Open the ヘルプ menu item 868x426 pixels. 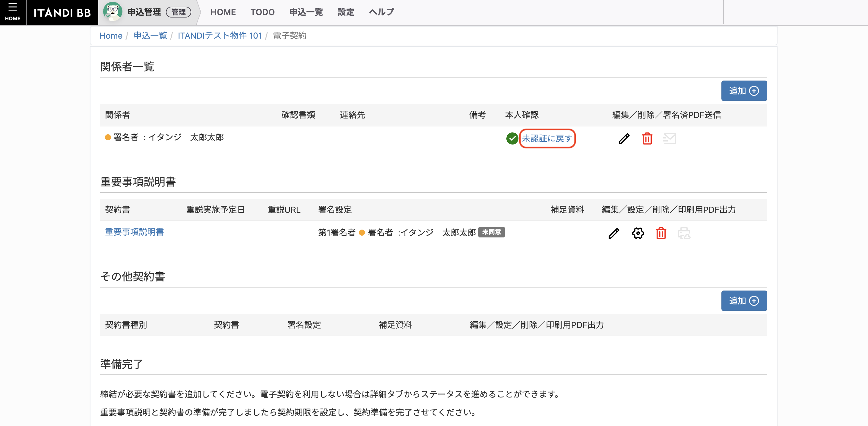(x=382, y=12)
